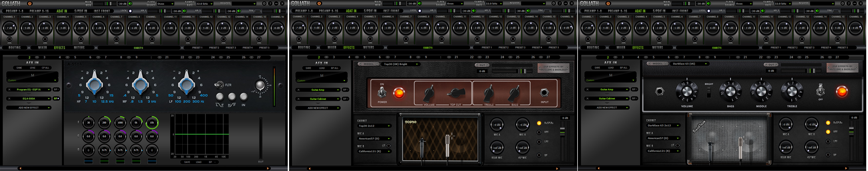Click Rear Mic knob in Top30 cabinet
The height and width of the screenshot is (171, 868).
coord(496,148)
